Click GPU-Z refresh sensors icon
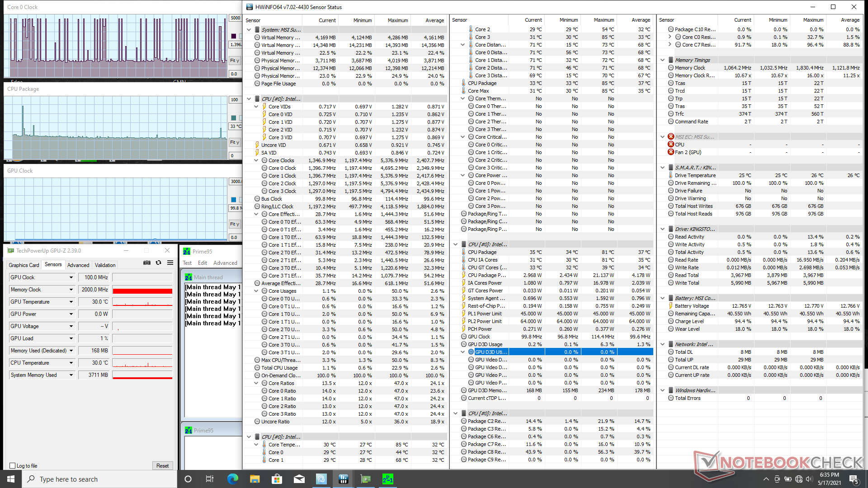The width and height of the screenshot is (868, 488). (158, 263)
